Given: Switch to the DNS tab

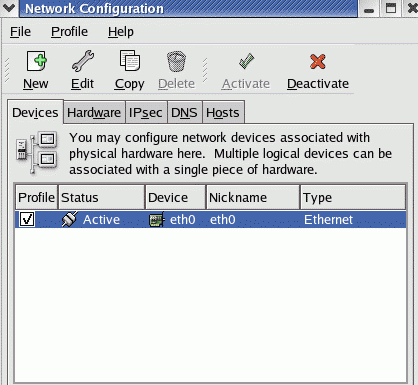Looking at the screenshot, I should pyautogui.click(x=184, y=112).
